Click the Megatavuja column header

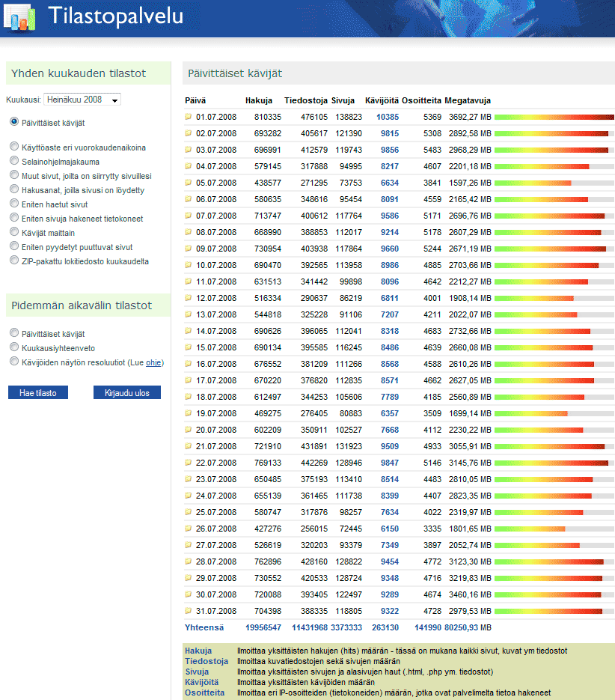pyautogui.click(x=468, y=100)
